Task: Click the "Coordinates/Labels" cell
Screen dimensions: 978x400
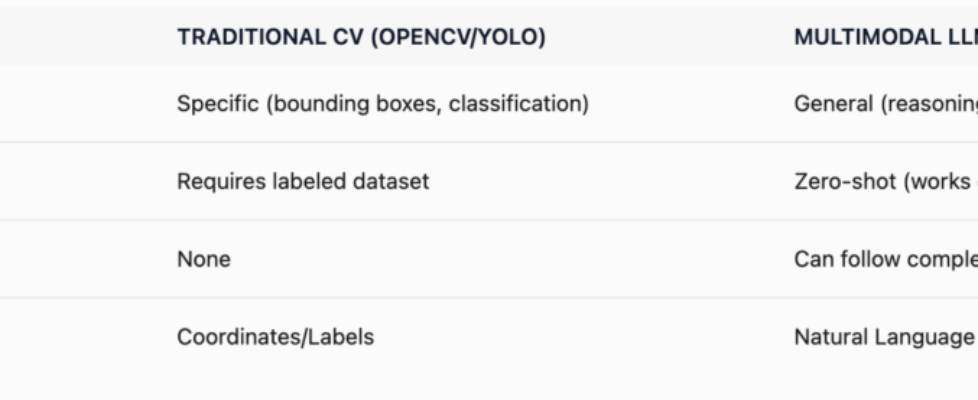Action: [x=275, y=337]
